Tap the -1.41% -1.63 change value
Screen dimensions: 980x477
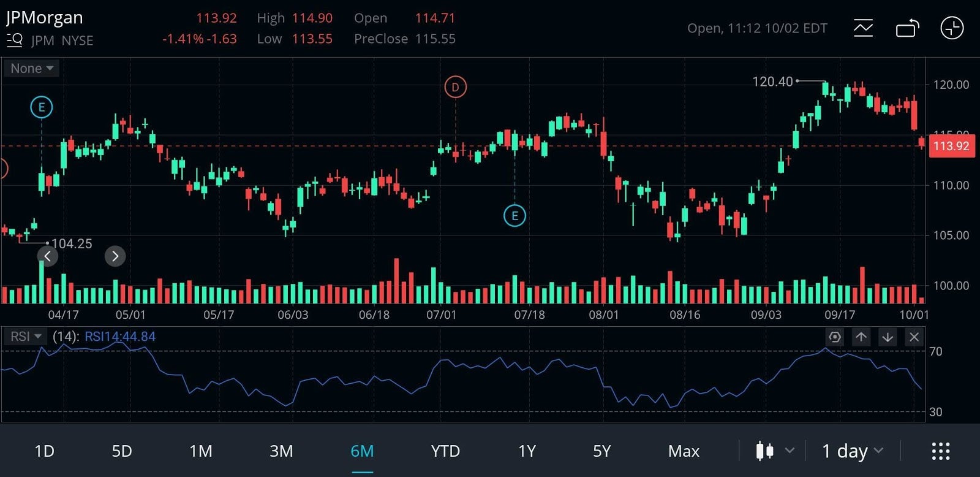click(x=199, y=39)
